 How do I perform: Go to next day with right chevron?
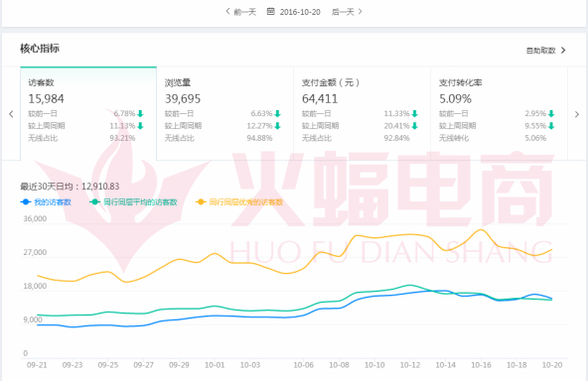tap(360, 12)
